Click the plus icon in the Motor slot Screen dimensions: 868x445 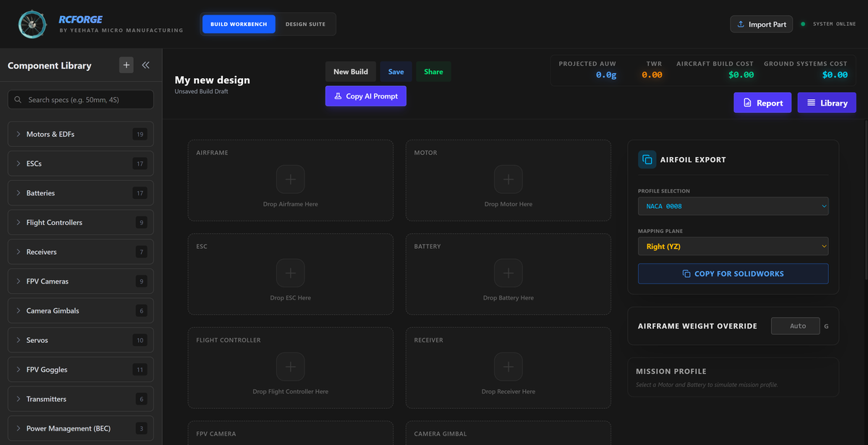508,179
